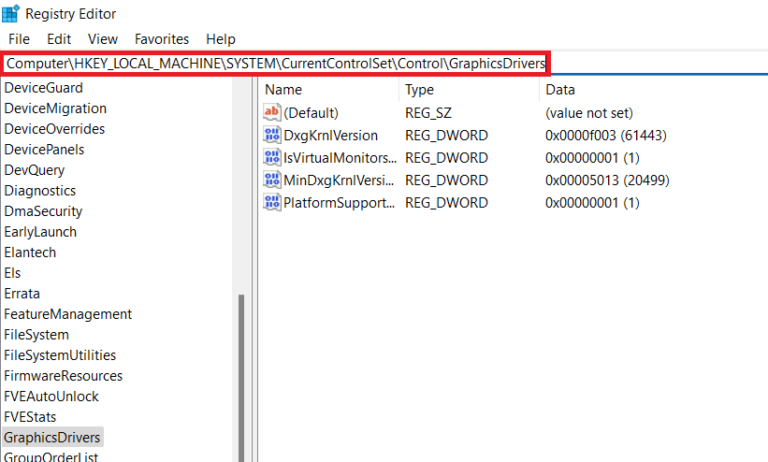768x462 pixels.
Task: Select the FeatureManagement registry key
Action: (68, 314)
